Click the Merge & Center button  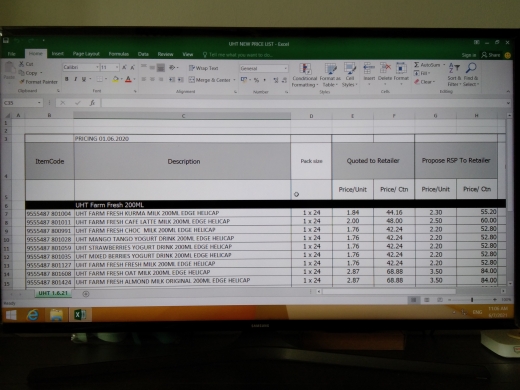(212, 80)
